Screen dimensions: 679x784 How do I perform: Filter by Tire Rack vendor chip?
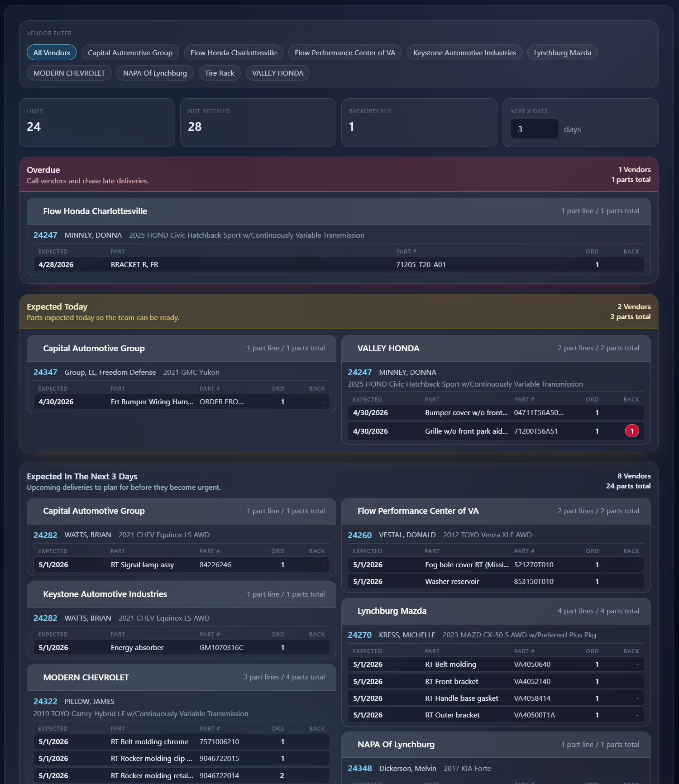pos(220,73)
